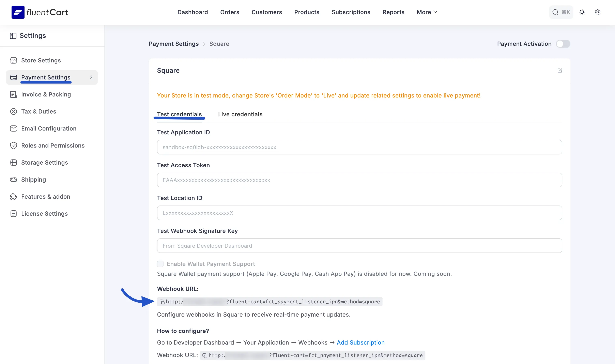Go back to Payment Settings breadcrumb
This screenshot has width=615, height=364.
pyautogui.click(x=174, y=44)
